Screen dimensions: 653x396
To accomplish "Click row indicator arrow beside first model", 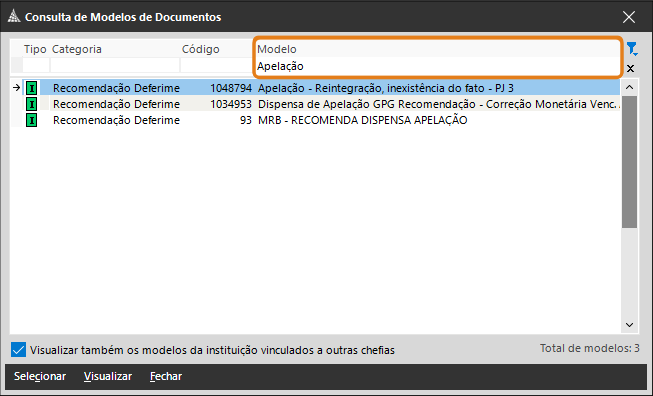I will click(x=16, y=87).
